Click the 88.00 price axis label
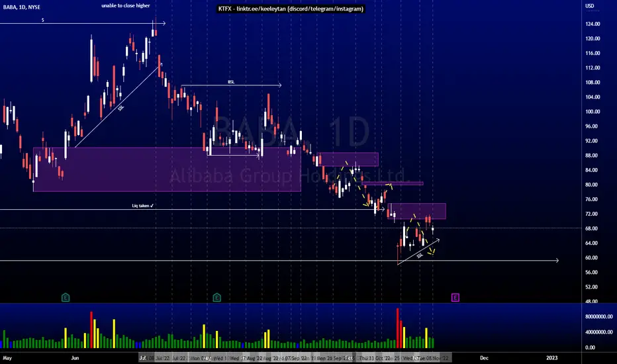 tap(591, 156)
